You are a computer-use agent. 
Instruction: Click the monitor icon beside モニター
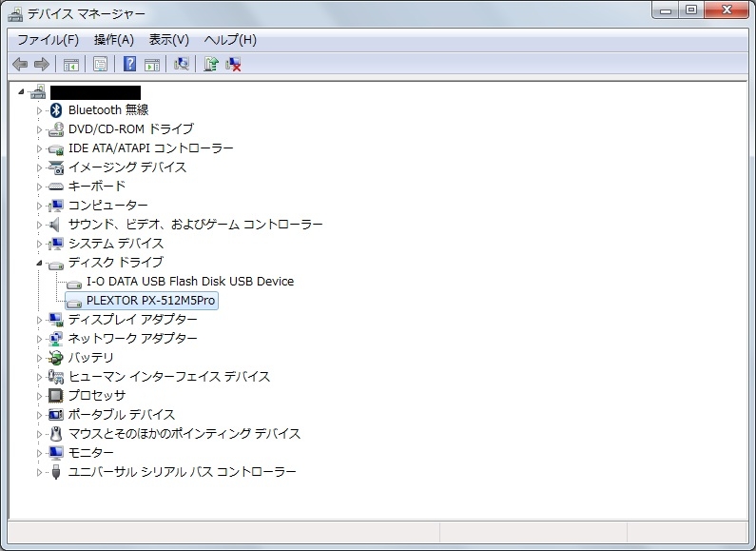click(56, 453)
